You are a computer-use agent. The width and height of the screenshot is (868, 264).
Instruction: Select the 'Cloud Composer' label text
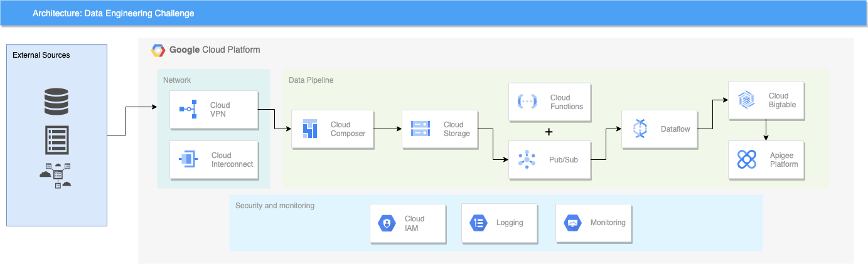pyautogui.click(x=348, y=129)
